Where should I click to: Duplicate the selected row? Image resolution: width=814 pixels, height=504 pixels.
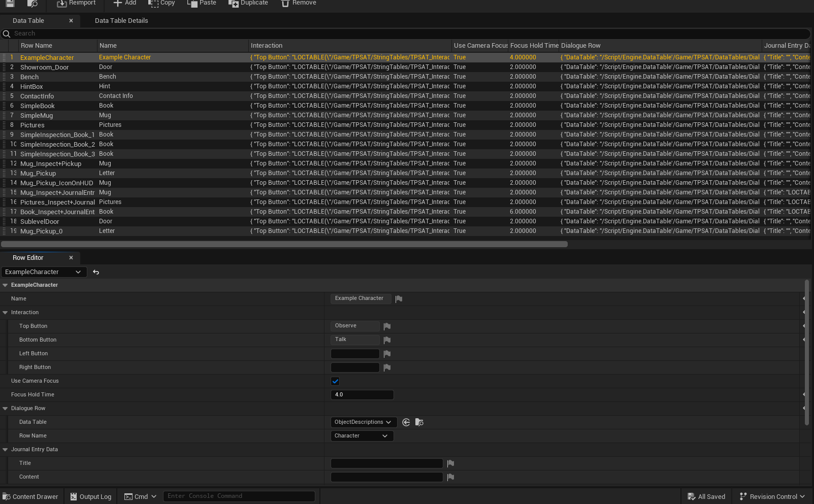(248, 3)
